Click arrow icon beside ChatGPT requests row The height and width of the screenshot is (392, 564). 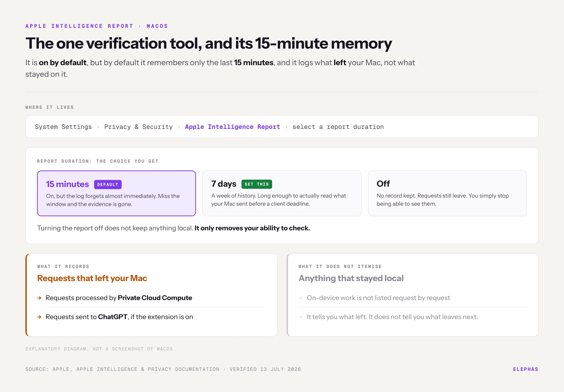pos(39,317)
